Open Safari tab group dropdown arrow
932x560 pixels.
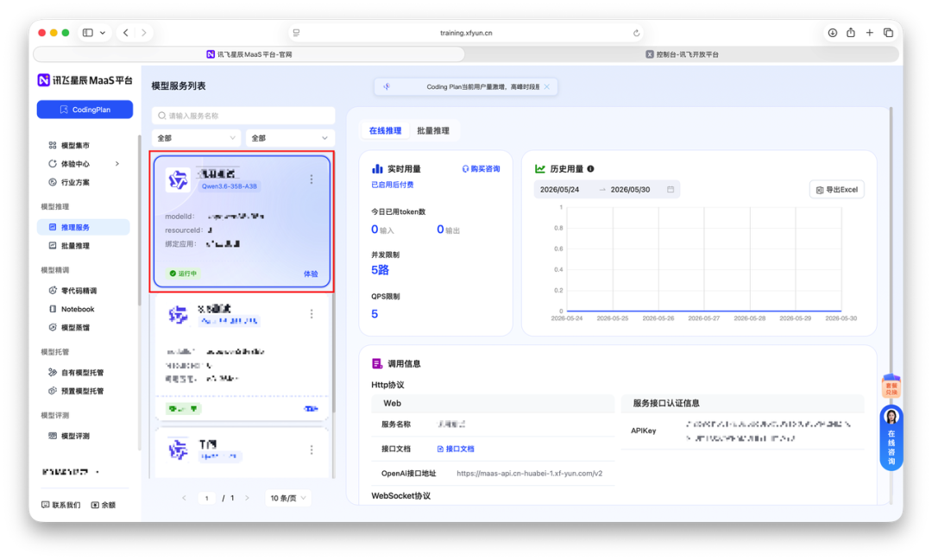(103, 33)
